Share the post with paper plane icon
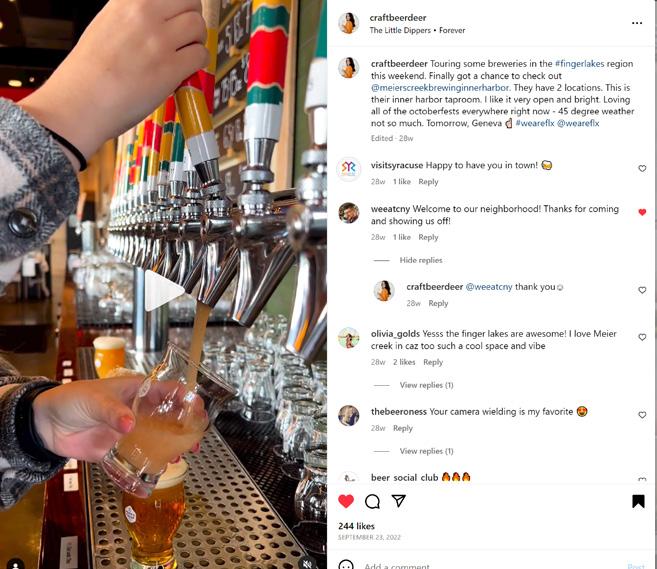The image size is (657, 569). pos(398,501)
